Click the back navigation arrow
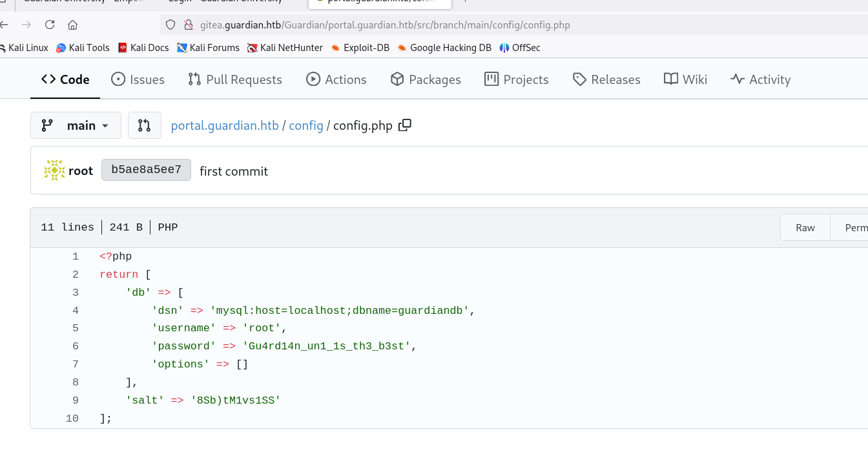Viewport: 868px width, 454px height. tap(4, 25)
